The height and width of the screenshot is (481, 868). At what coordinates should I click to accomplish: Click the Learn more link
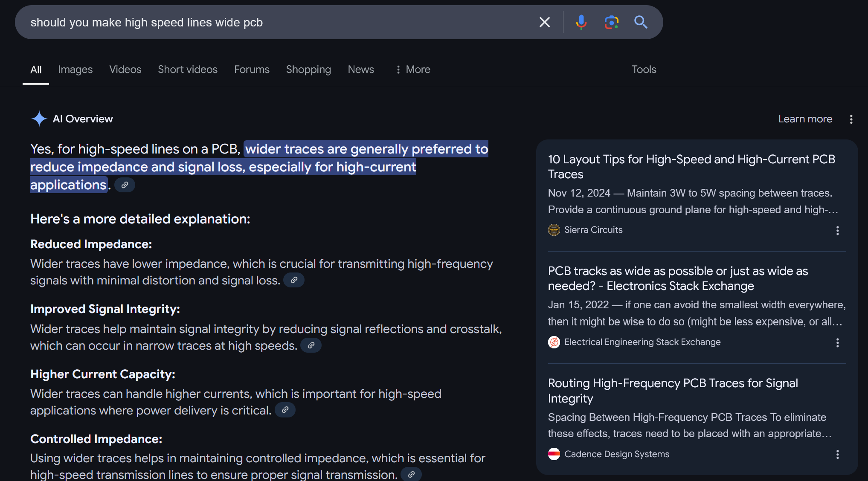805,119
